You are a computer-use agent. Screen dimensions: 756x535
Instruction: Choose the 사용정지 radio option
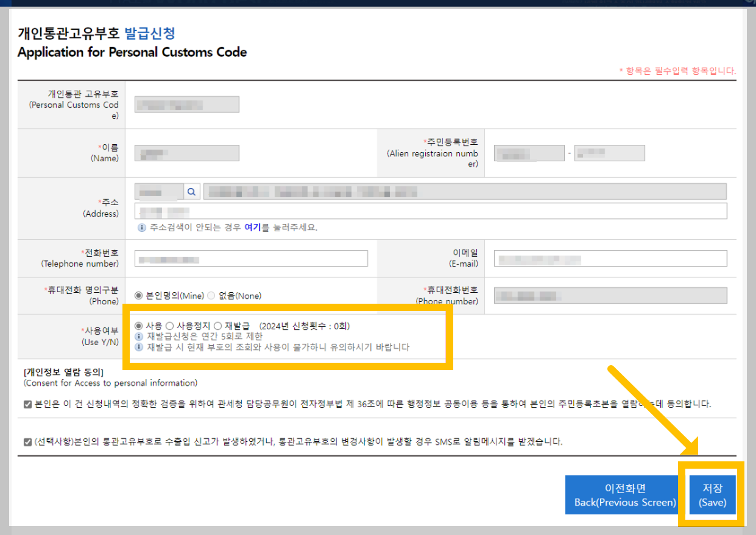(169, 326)
